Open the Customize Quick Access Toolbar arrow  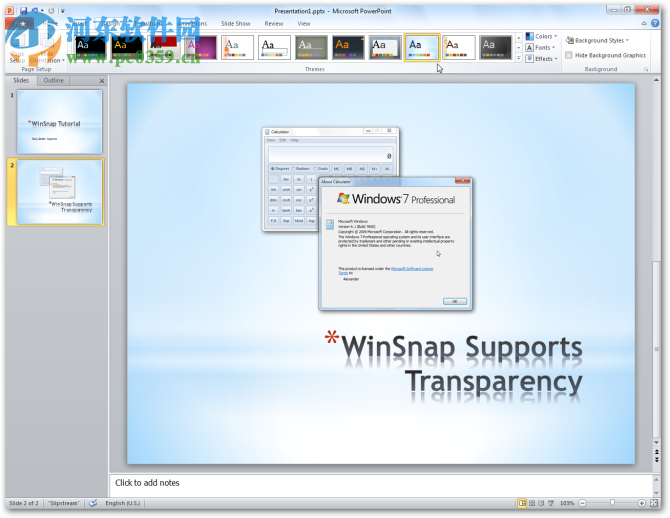point(62,11)
